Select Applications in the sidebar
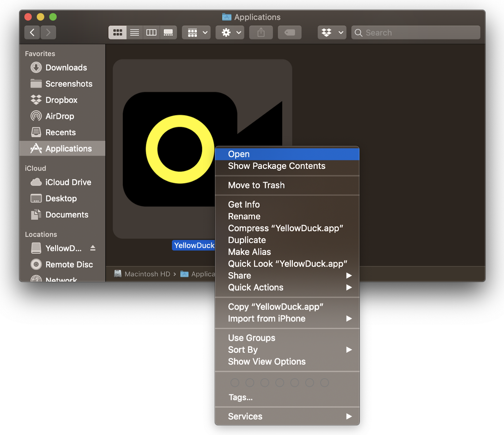The image size is (504, 435). [62, 148]
